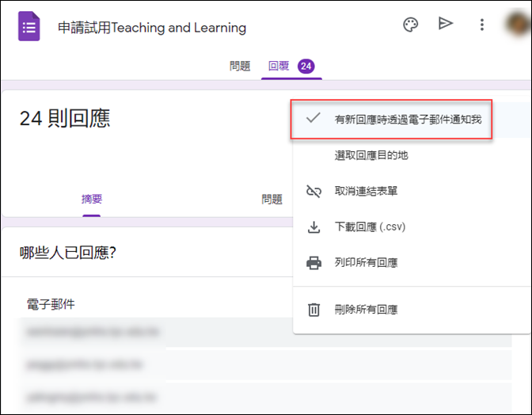Click the trash can icon in menu
Image resolution: width=532 pixels, height=415 pixels.
[313, 310]
